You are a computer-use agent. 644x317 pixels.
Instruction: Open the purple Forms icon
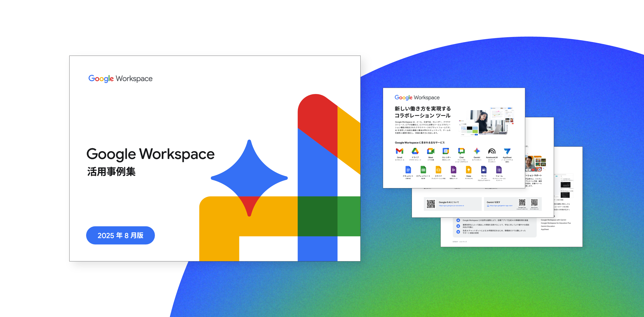[x=499, y=170]
